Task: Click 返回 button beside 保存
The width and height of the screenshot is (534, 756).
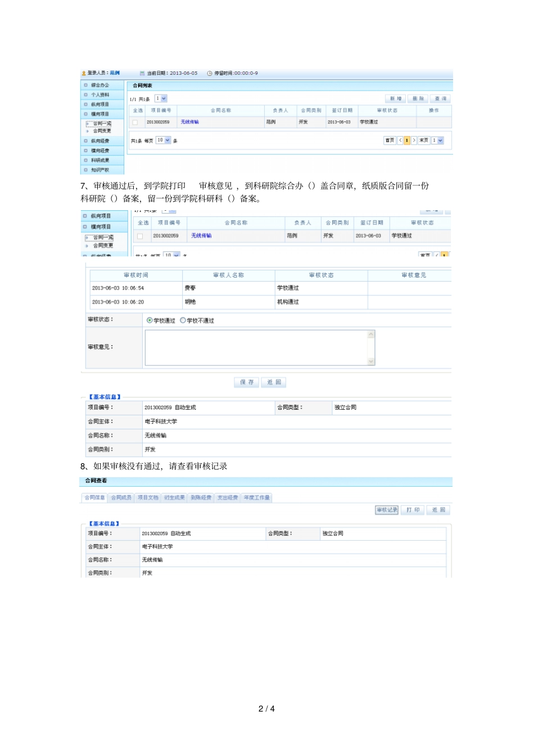Action: point(274,382)
